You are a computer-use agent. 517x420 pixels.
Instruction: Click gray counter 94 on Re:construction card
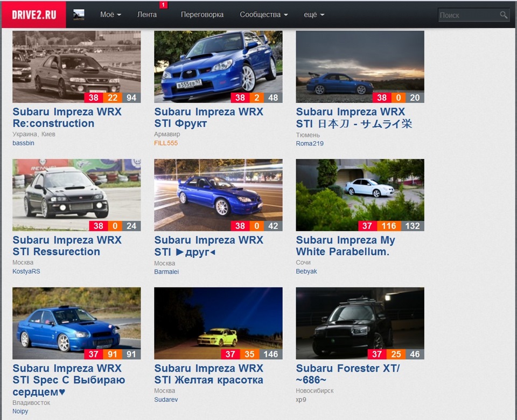coord(131,97)
